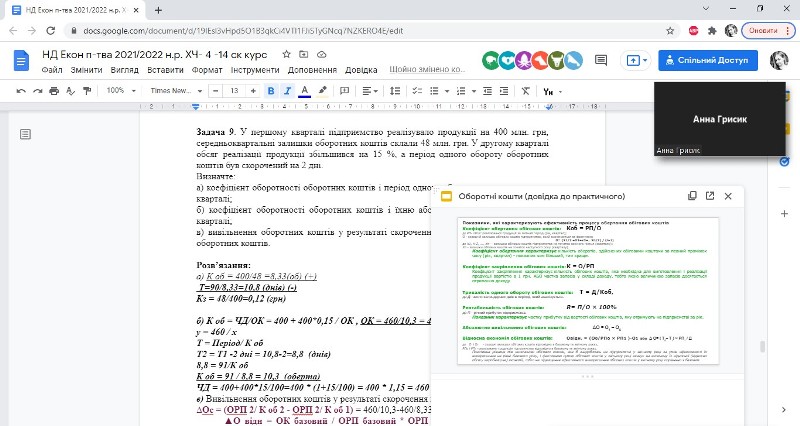This screenshot has width=800, height=426.
Task: Increase indent with the toolbar icon
Action: [x=504, y=91]
